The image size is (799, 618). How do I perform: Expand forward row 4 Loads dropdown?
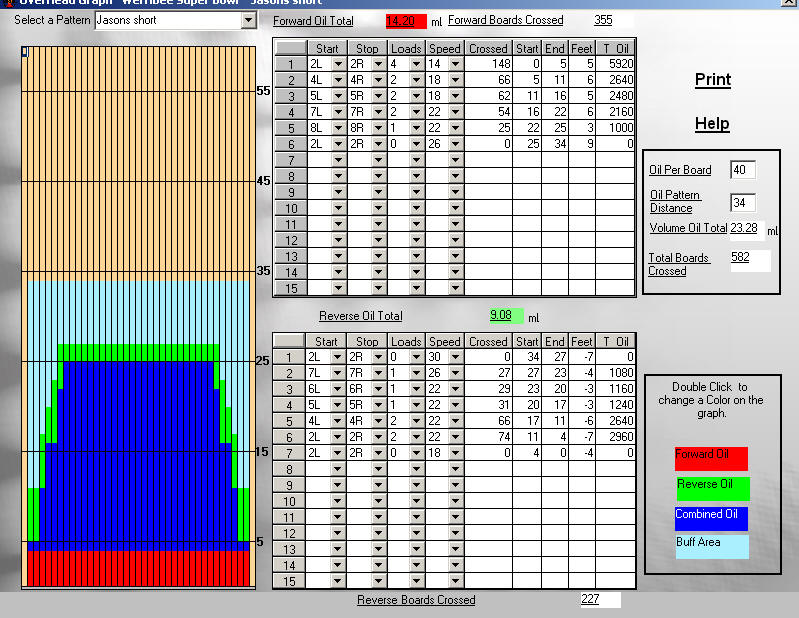[416, 112]
